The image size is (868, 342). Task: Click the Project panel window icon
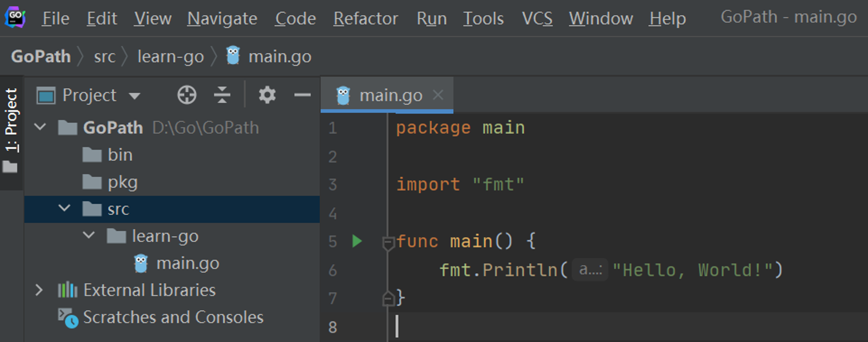[x=46, y=95]
